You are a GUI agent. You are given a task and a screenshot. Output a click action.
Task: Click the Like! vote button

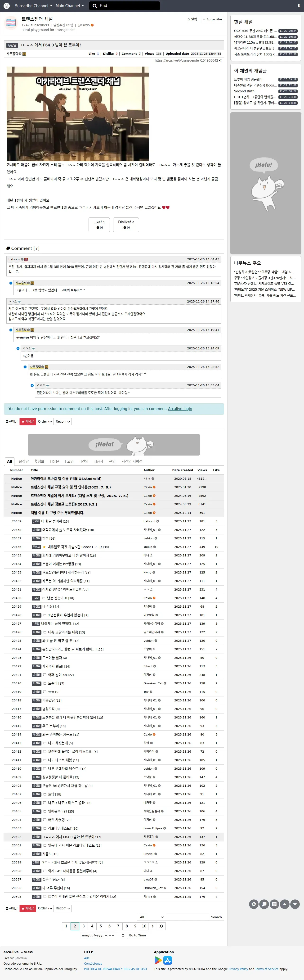[99, 225]
